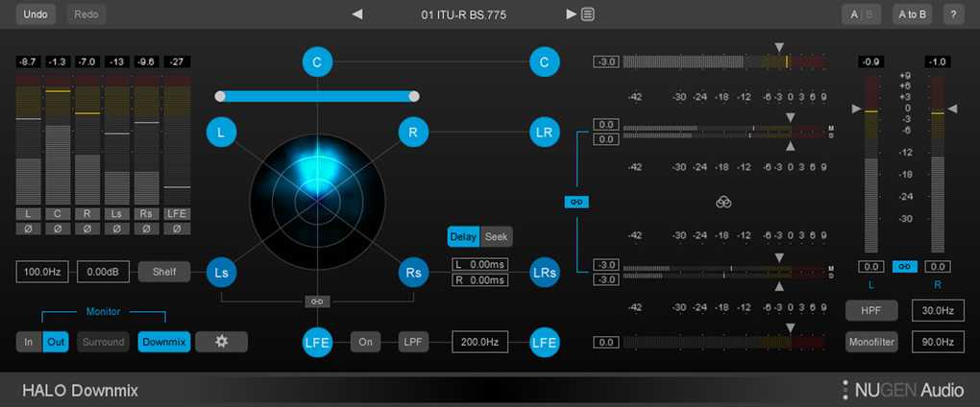Invert phase of R channel

(x=86, y=229)
